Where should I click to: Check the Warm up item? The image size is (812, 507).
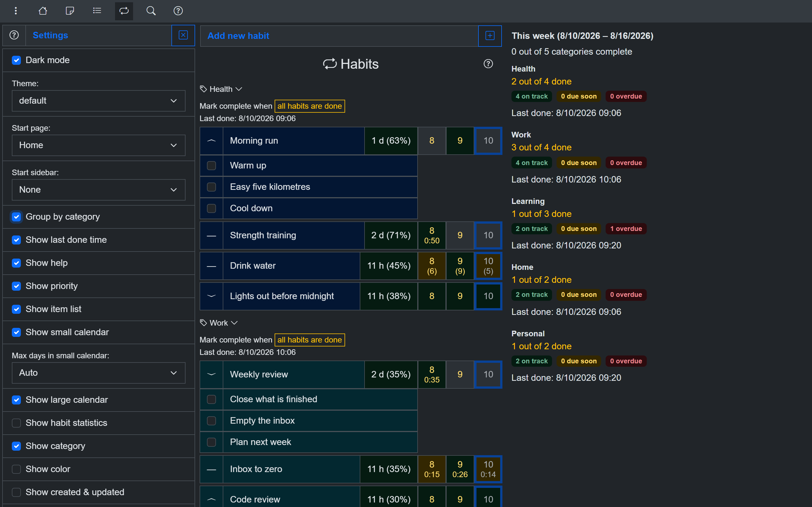click(x=211, y=166)
